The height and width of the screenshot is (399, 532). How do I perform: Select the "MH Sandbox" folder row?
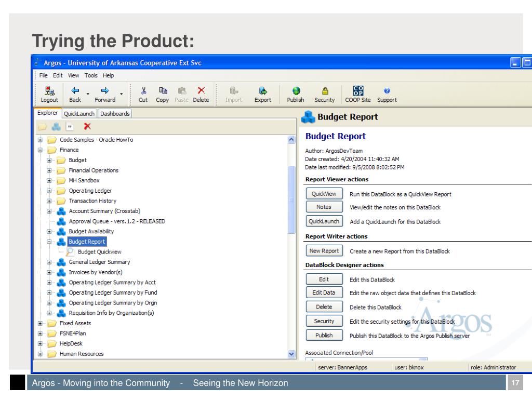(x=84, y=180)
